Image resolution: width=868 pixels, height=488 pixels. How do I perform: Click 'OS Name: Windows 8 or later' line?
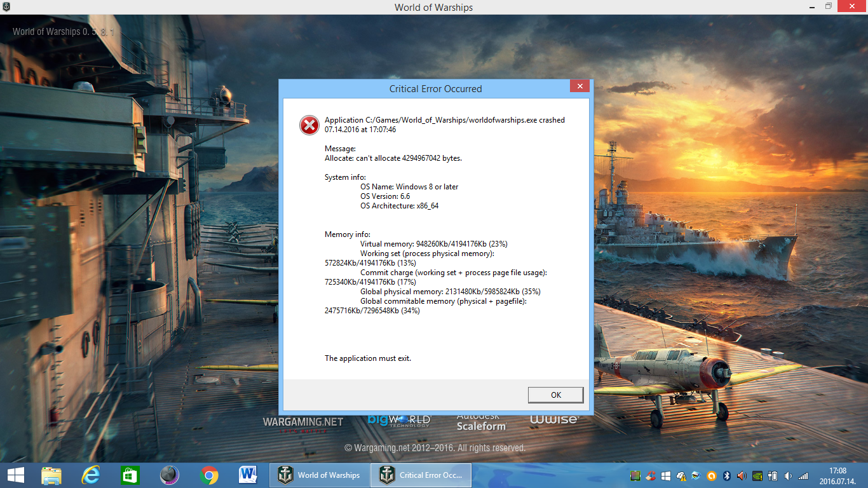click(x=409, y=187)
